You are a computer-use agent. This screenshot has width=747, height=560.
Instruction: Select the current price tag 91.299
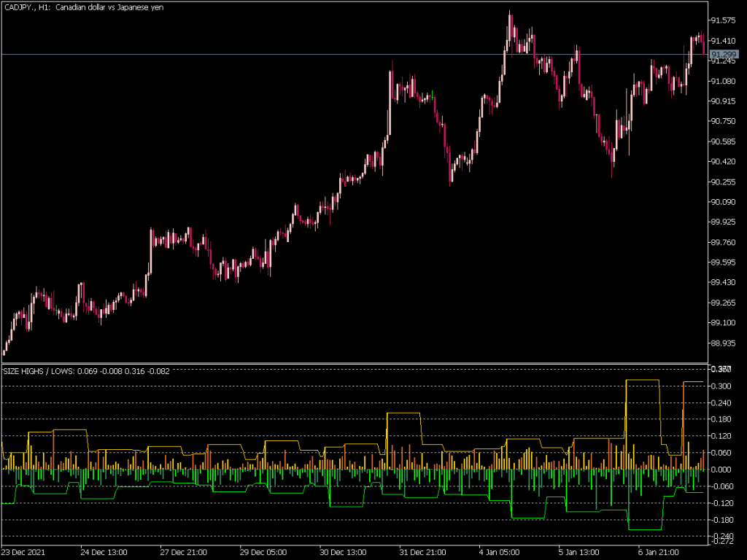point(724,55)
